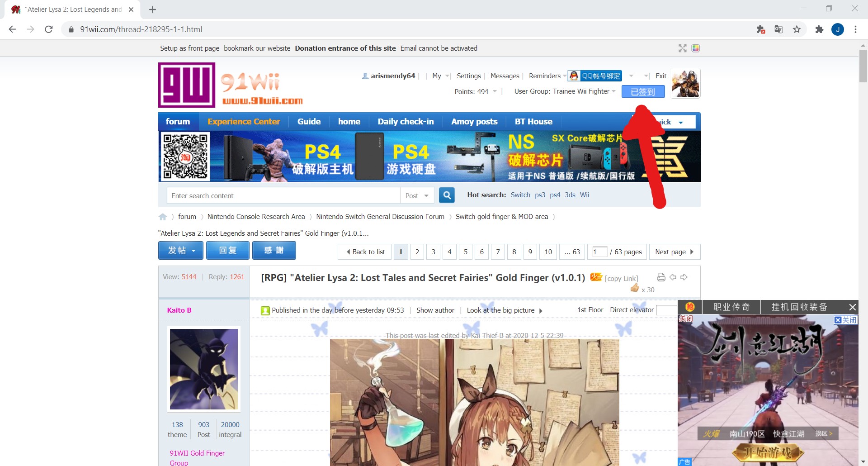Click the 91Wii site logo
The height and width of the screenshot is (466, 868).
coord(231,85)
